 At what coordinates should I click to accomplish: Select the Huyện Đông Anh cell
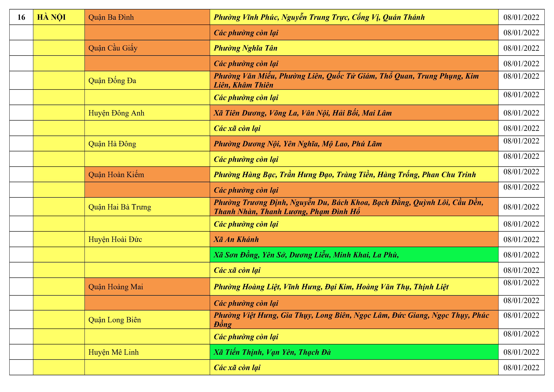click(x=116, y=113)
